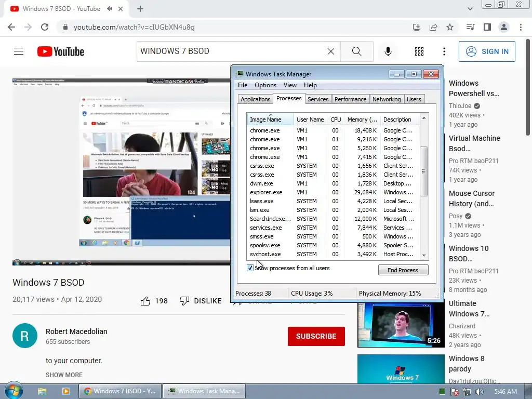The height and width of the screenshot is (399, 532).
Task: Go to YouTube home via logo
Action: click(61, 51)
